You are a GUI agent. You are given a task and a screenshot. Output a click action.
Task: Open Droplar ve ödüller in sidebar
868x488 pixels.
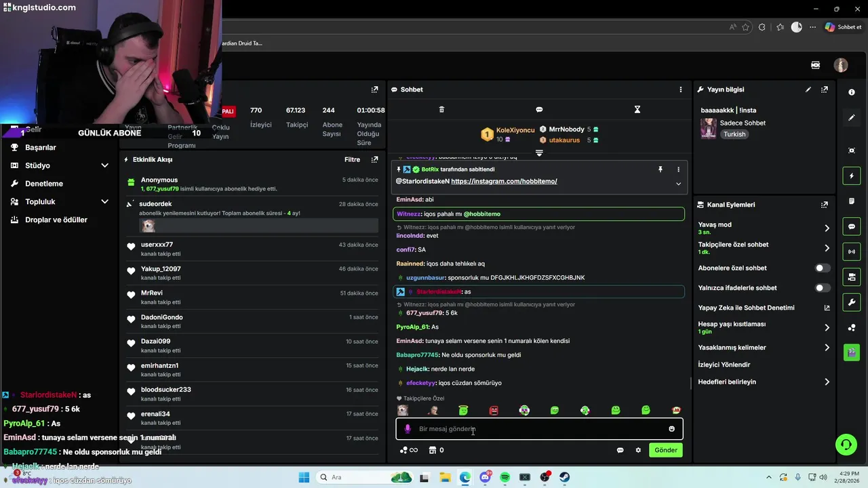tap(57, 220)
